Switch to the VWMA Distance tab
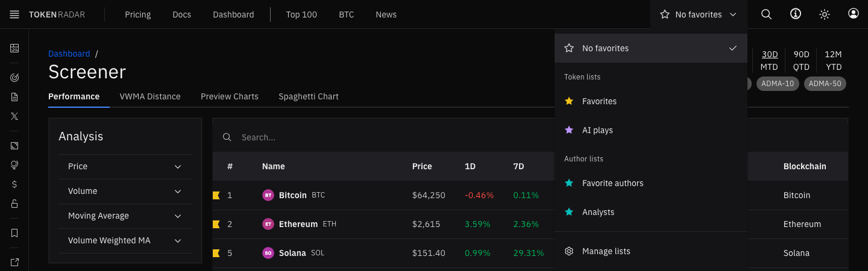This screenshot has width=868, height=271. click(x=150, y=96)
